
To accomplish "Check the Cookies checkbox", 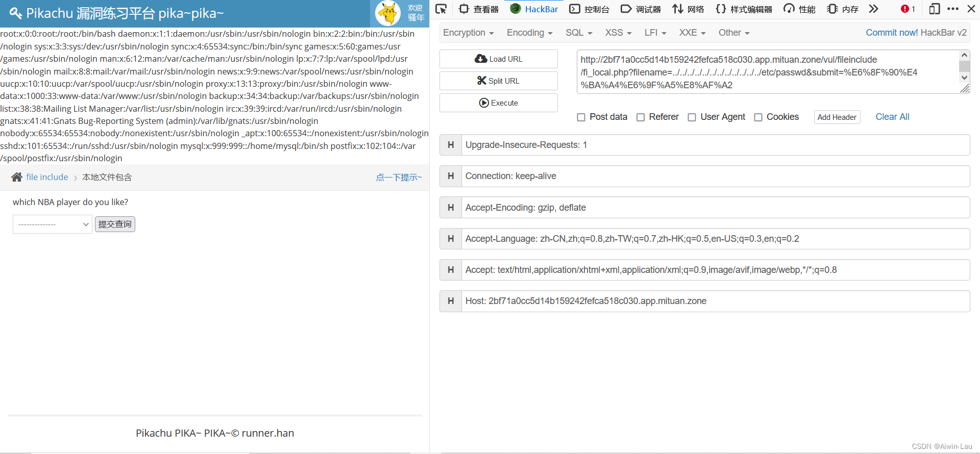I will pos(758,117).
